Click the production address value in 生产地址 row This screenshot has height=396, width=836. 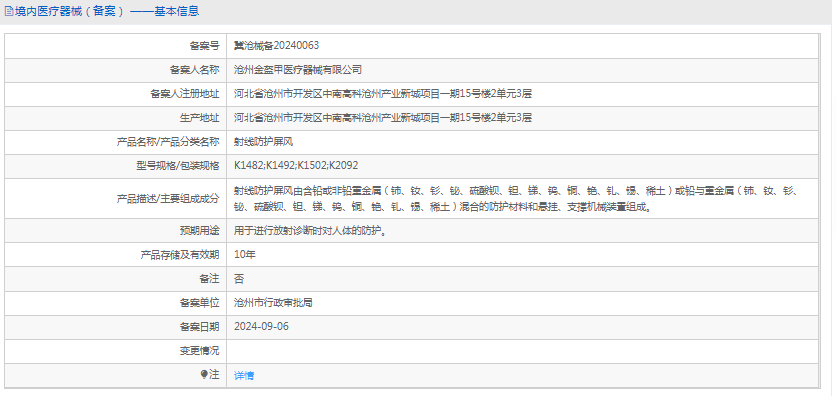coord(383,118)
